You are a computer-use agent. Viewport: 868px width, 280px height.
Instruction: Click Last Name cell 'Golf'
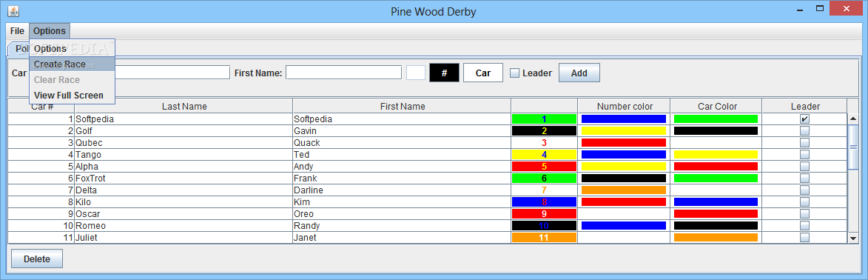pyautogui.click(x=184, y=131)
